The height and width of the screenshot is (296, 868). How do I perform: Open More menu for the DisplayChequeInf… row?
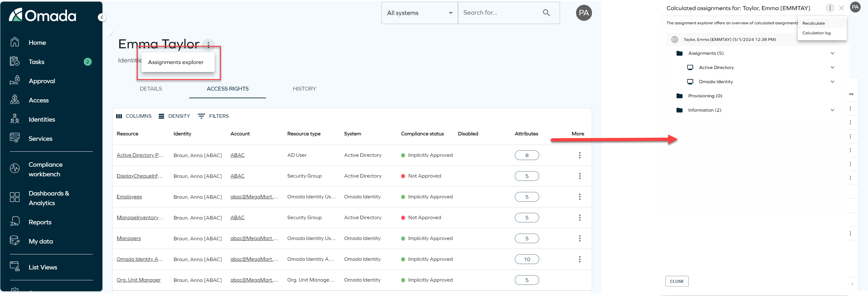[x=580, y=176]
